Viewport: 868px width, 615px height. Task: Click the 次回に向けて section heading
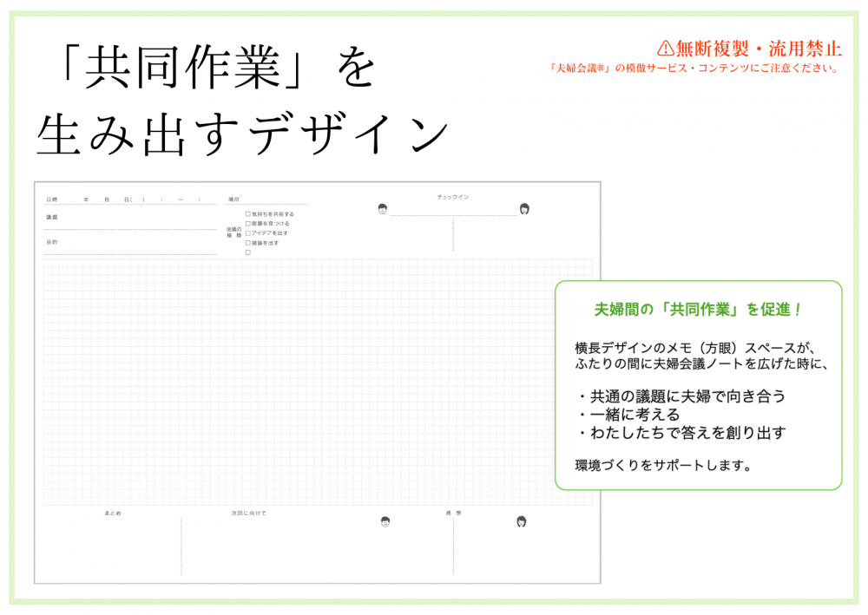[x=248, y=514]
